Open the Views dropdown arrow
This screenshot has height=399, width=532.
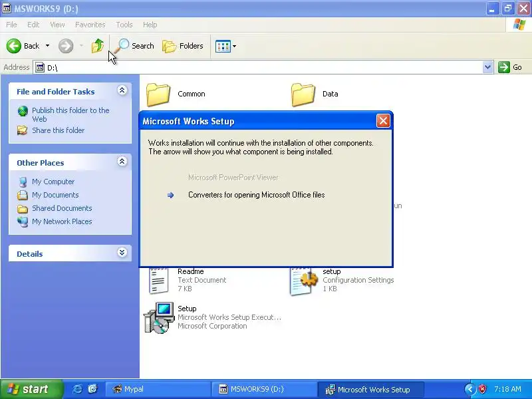click(234, 46)
